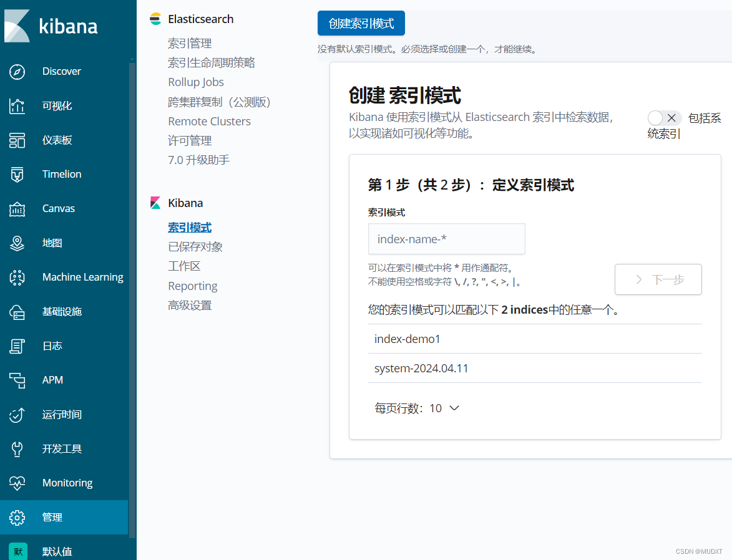Open 仪表板 in the sidebar
This screenshot has width=732, height=560.
click(x=57, y=140)
